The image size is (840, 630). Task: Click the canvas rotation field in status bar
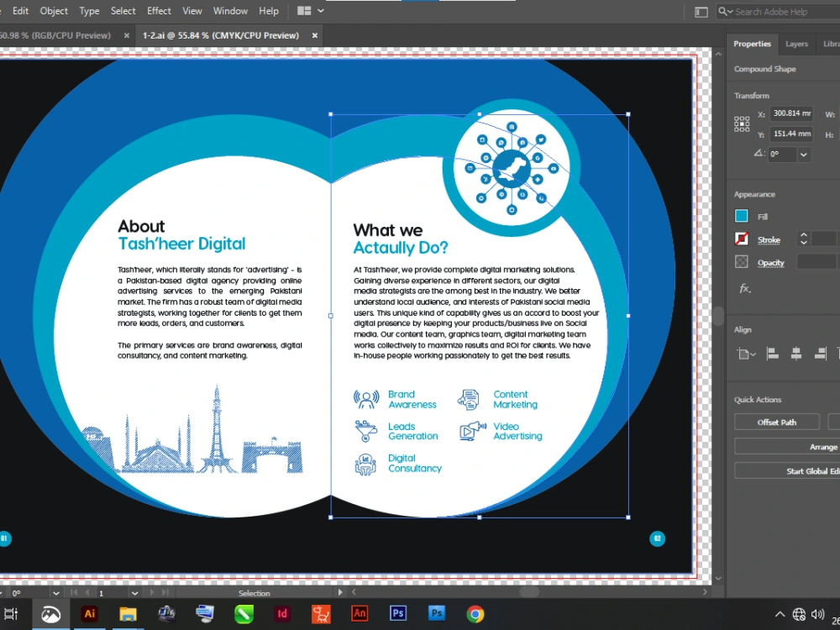[29, 593]
